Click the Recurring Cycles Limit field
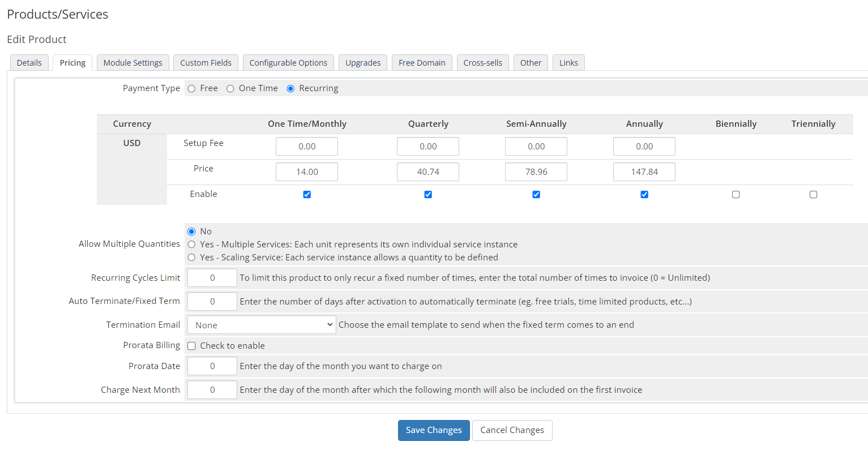868x450 pixels. tap(212, 278)
